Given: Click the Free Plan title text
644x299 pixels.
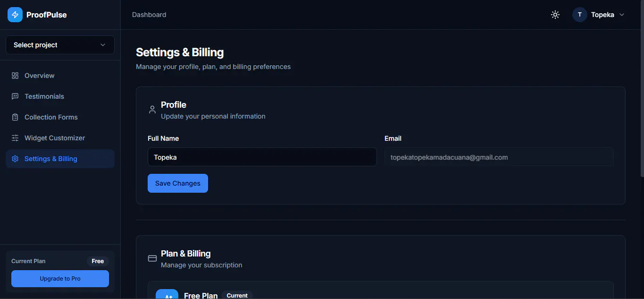Looking at the screenshot, I should point(201,296).
